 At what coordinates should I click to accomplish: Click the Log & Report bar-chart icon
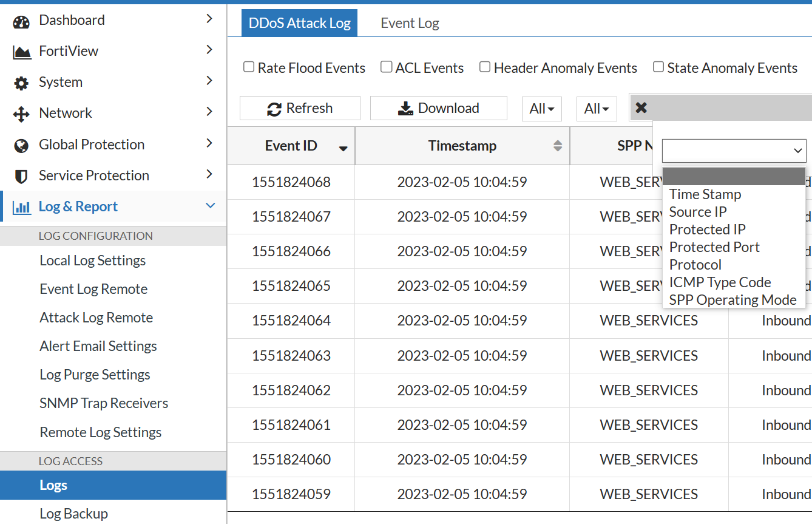[21, 206]
